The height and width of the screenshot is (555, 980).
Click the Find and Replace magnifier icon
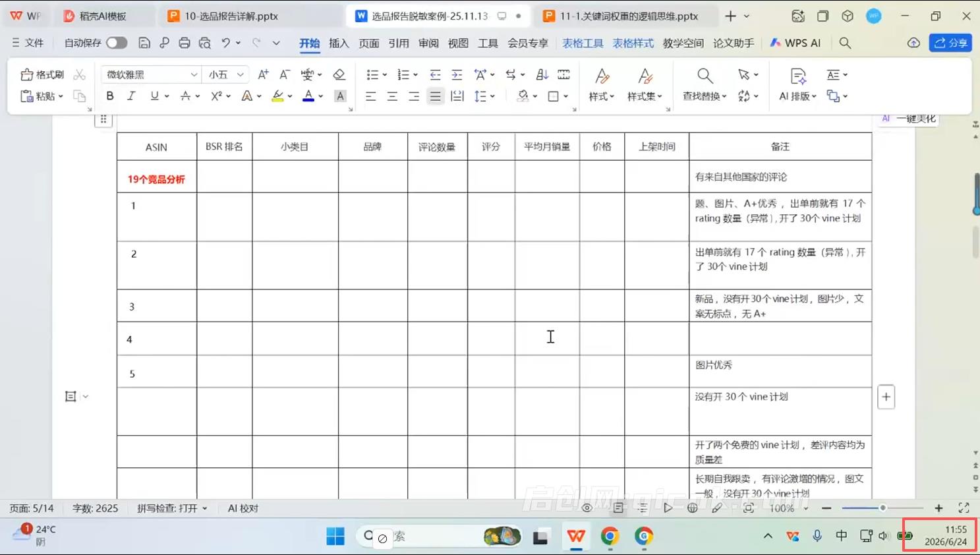point(705,75)
